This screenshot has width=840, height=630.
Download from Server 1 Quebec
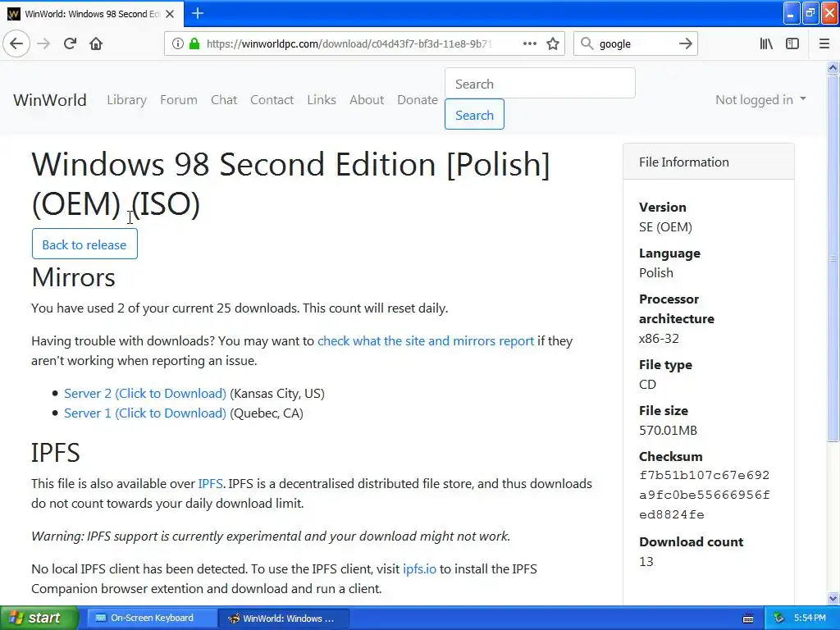point(145,413)
